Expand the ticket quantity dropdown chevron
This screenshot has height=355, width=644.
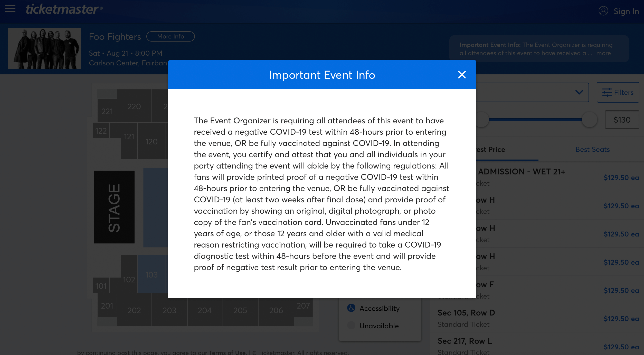coord(579,92)
